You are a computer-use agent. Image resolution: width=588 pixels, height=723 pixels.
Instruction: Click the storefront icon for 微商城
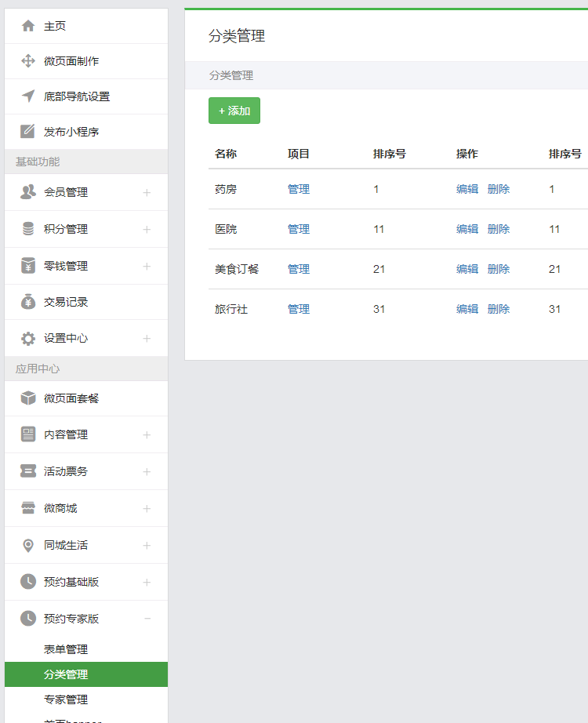coord(28,508)
